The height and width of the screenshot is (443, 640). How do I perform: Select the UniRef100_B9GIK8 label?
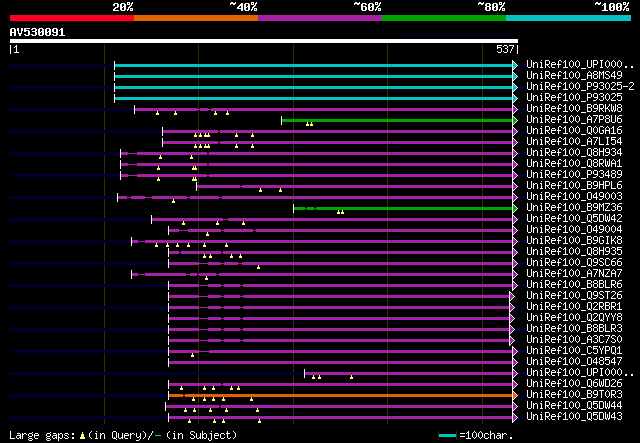click(574, 241)
